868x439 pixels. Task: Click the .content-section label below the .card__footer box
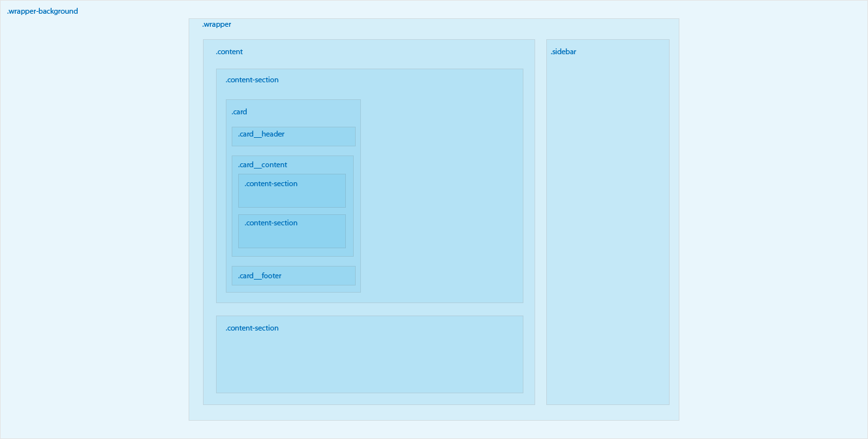[252, 328]
